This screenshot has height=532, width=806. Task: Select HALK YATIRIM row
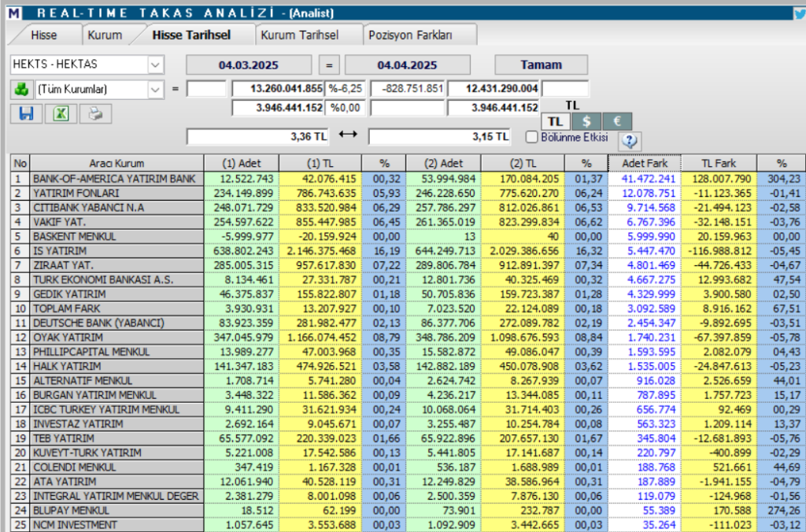tap(409, 366)
